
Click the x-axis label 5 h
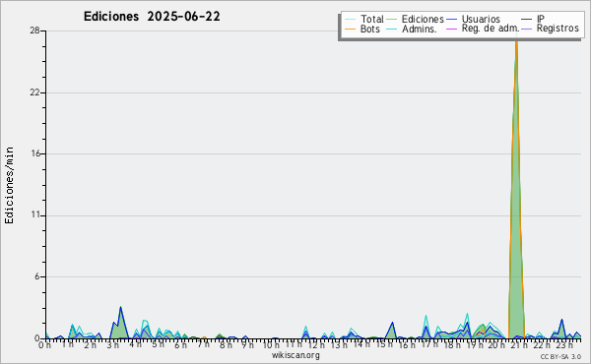[158, 344]
